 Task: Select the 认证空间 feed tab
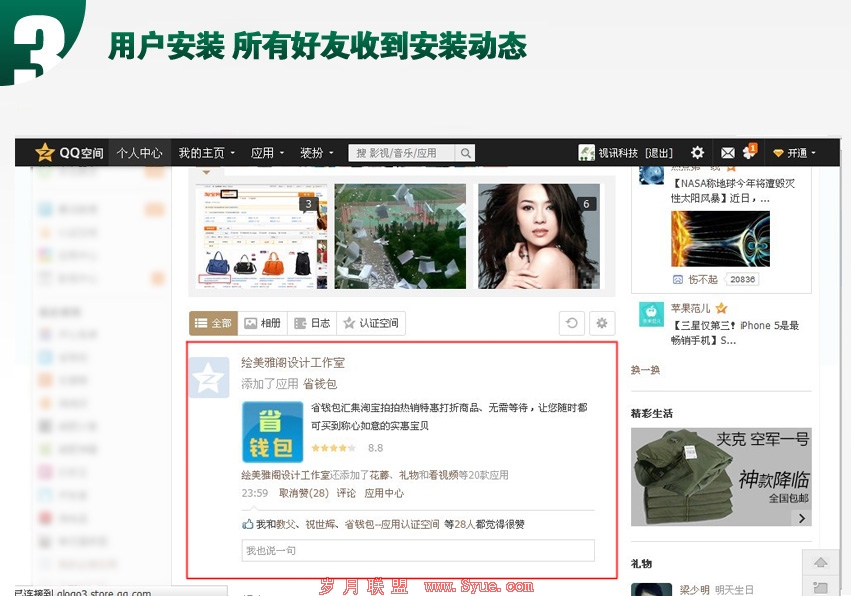(371, 323)
